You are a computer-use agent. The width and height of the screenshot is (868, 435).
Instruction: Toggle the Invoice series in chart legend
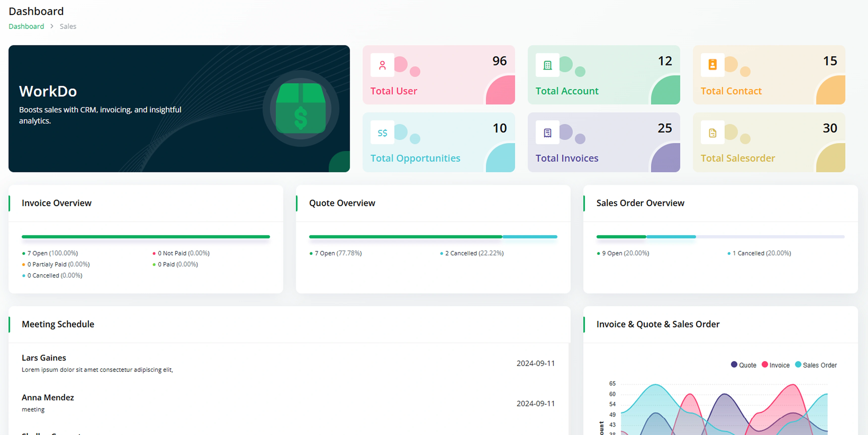click(x=775, y=365)
